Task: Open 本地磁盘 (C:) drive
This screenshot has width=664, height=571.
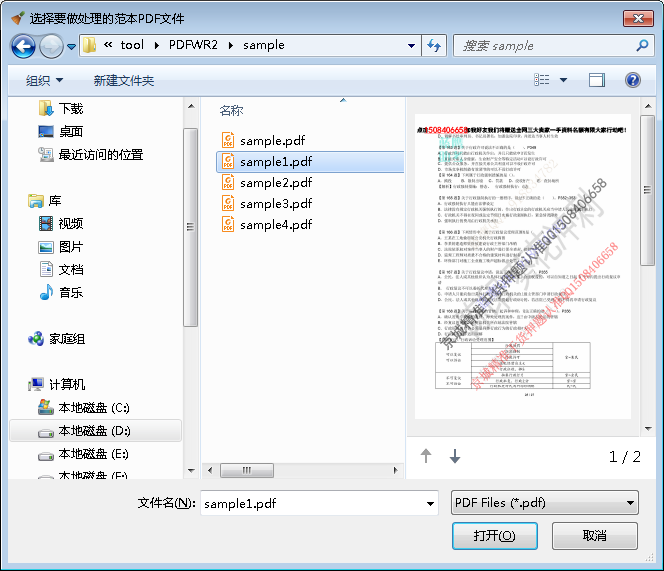Action: pos(83,407)
